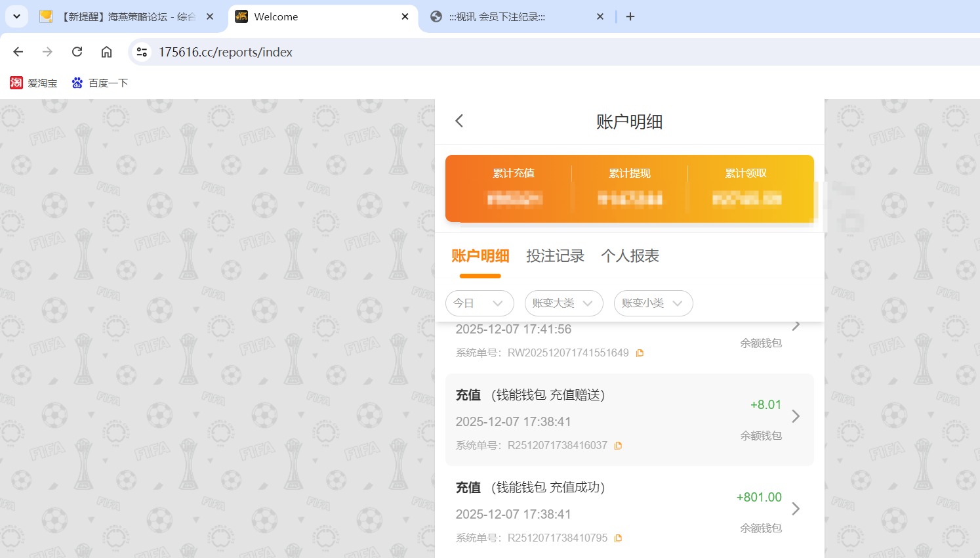Open the browser home page

coord(106,52)
